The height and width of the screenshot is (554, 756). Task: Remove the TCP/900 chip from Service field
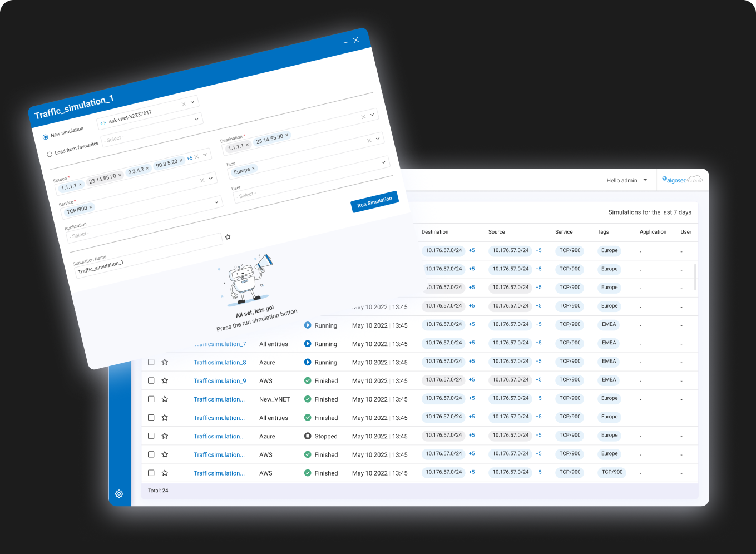(91, 207)
